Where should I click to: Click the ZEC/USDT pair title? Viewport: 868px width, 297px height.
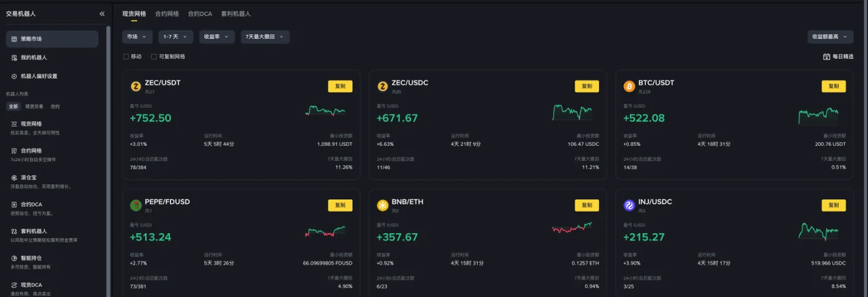162,82
